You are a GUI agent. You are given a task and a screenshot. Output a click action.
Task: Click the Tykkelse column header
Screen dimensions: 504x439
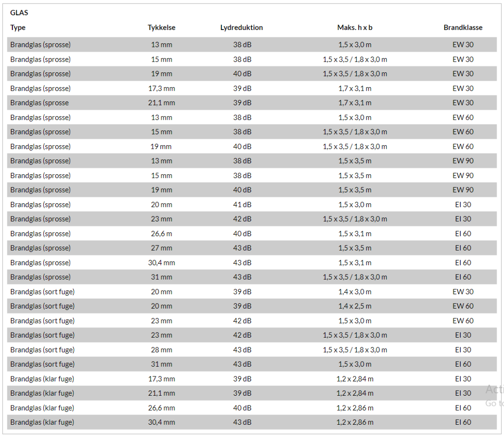[x=161, y=28]
